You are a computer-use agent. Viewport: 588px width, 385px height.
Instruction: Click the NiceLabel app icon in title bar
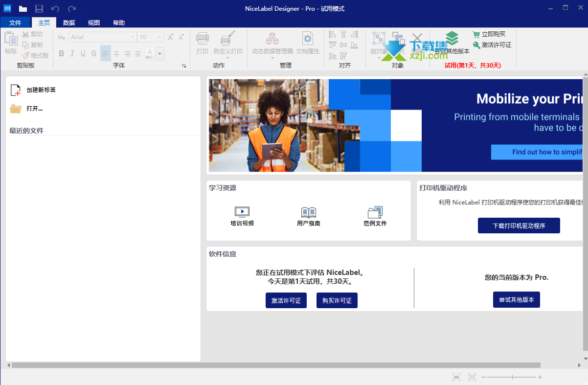tap(7, 9)
